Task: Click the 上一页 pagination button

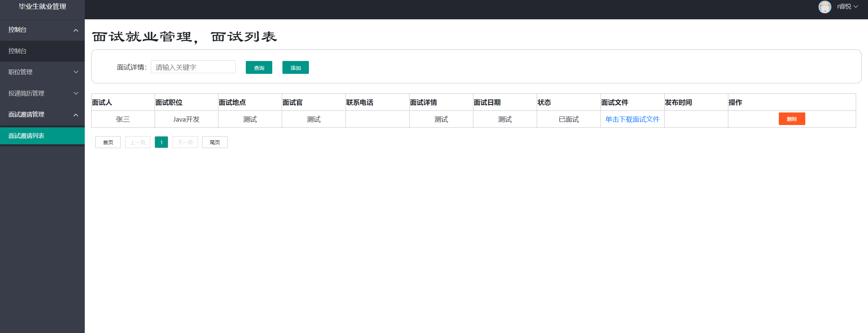Action: click(x=138, y=142)
